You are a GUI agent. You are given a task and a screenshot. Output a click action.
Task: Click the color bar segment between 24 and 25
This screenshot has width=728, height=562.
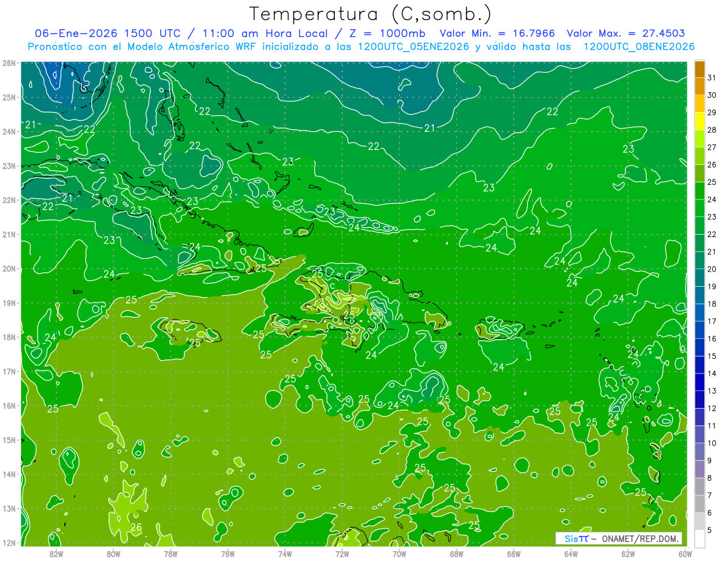click(x=699, y=191)
